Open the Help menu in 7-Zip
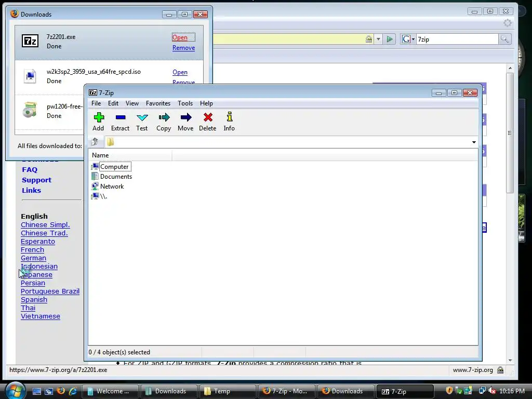The height and width of the screenshot is (399, 532). [206, 103]
